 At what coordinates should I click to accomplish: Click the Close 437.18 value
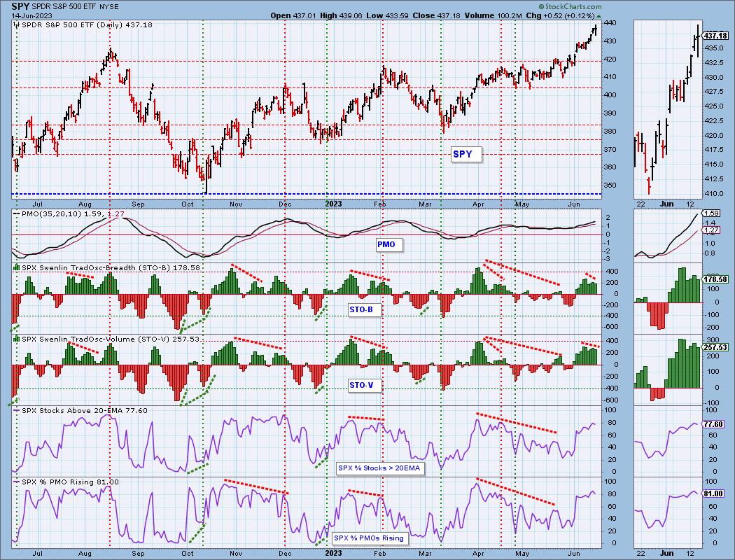click(437, 15)
